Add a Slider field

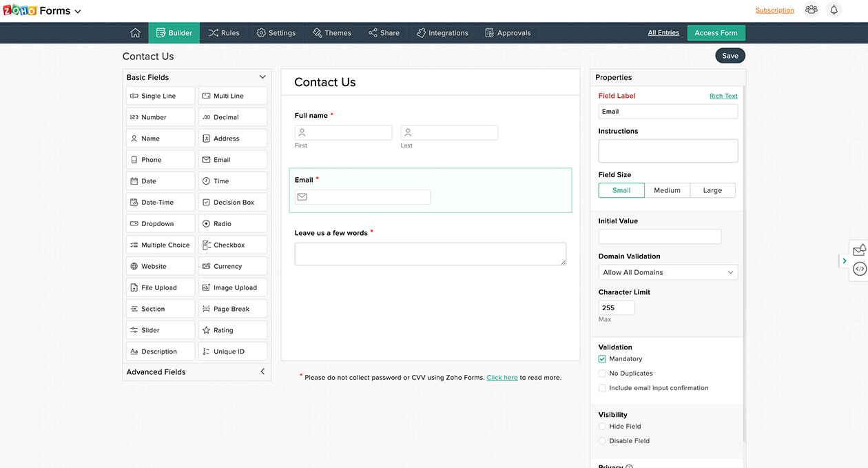161,330
